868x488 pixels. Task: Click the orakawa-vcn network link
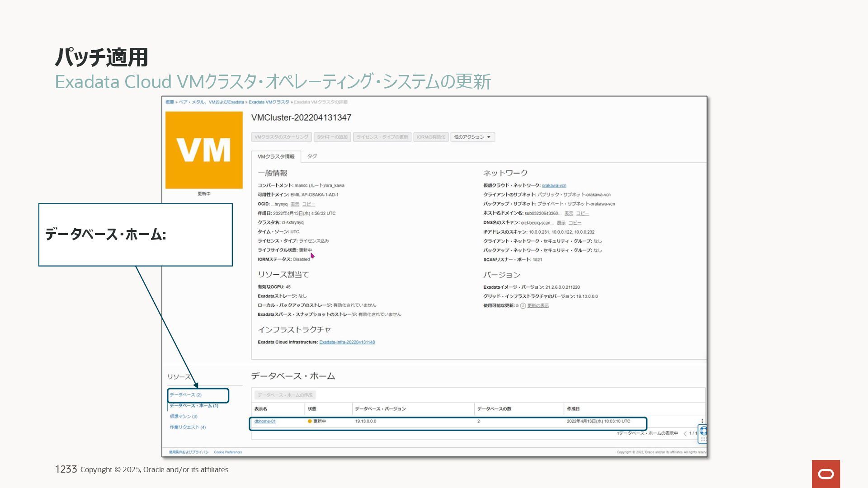pyautogui.click(x=554, y=186)
